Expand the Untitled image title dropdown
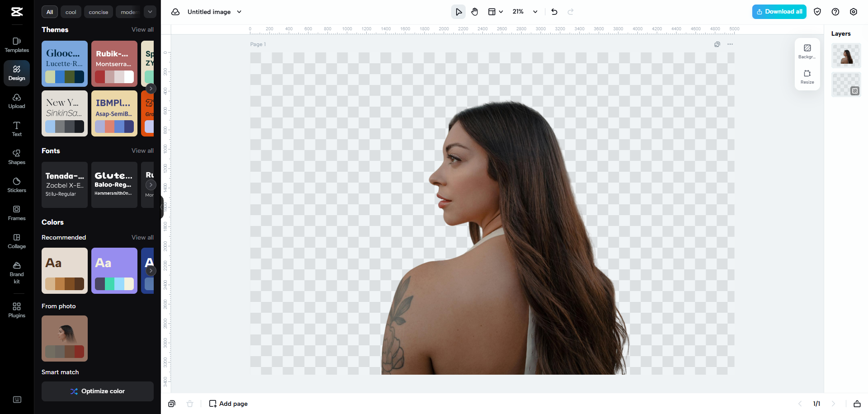This screenshot has height=414, width=868. (x=240, y=12)
